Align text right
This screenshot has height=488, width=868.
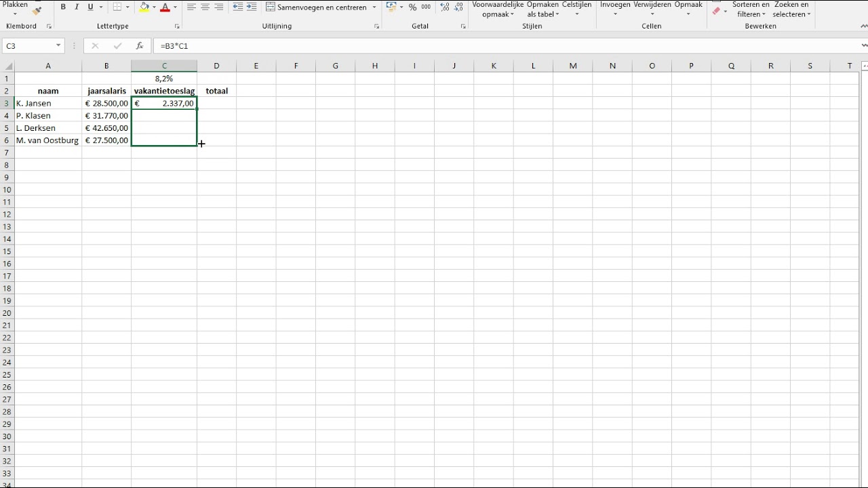pos(218,7)
